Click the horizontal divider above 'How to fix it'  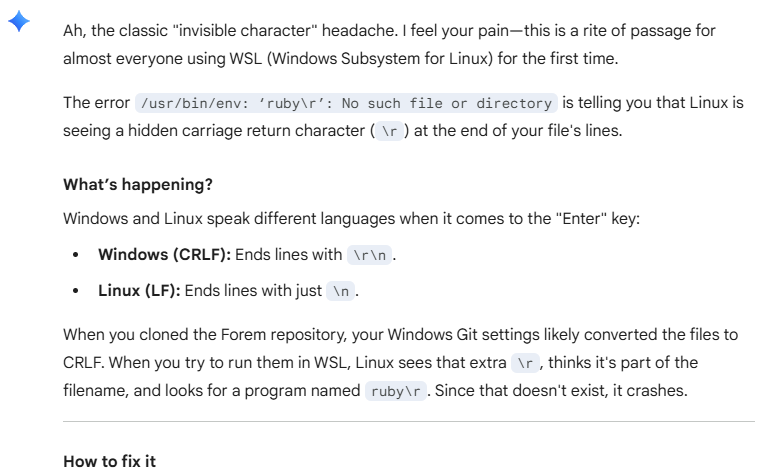409,422
